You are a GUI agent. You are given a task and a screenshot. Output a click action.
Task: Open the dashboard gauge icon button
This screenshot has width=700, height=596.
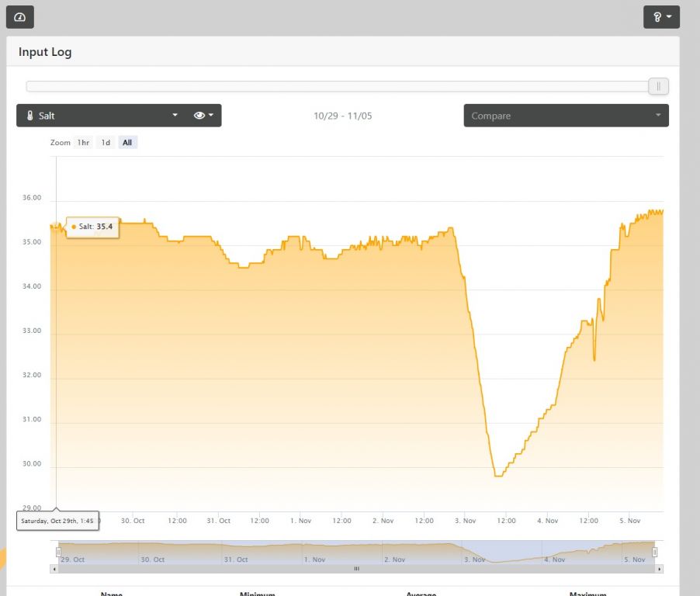pos(19,16)
